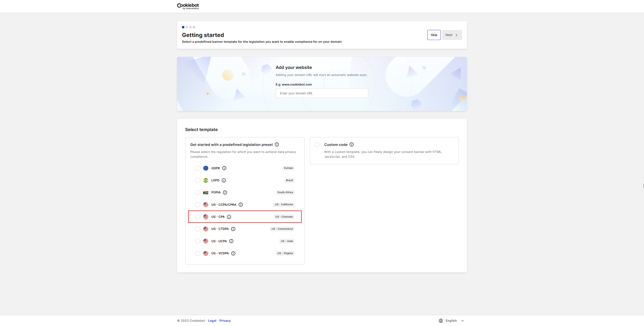The image size is (644, 326).
Task: Select the Custom code option
Action: [x=317, y=144]
